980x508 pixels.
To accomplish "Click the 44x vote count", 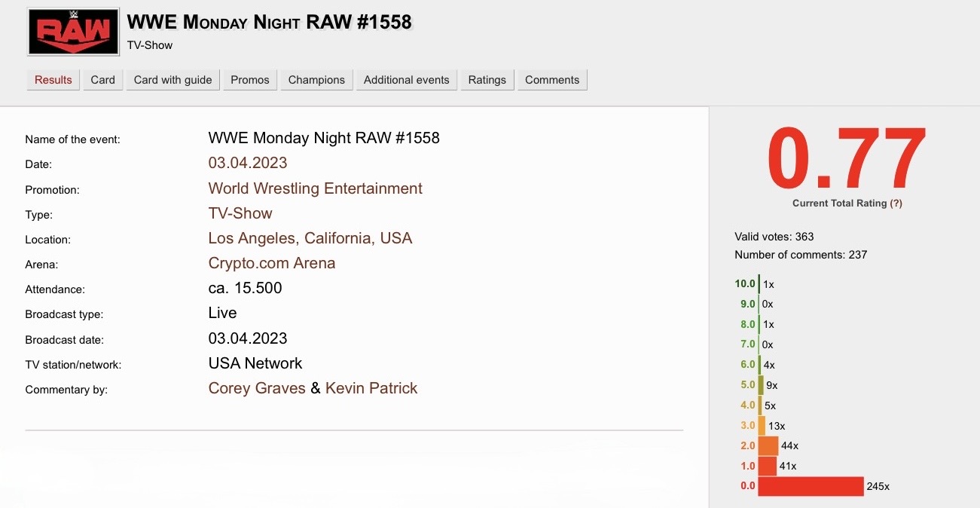I will [789, 446].
